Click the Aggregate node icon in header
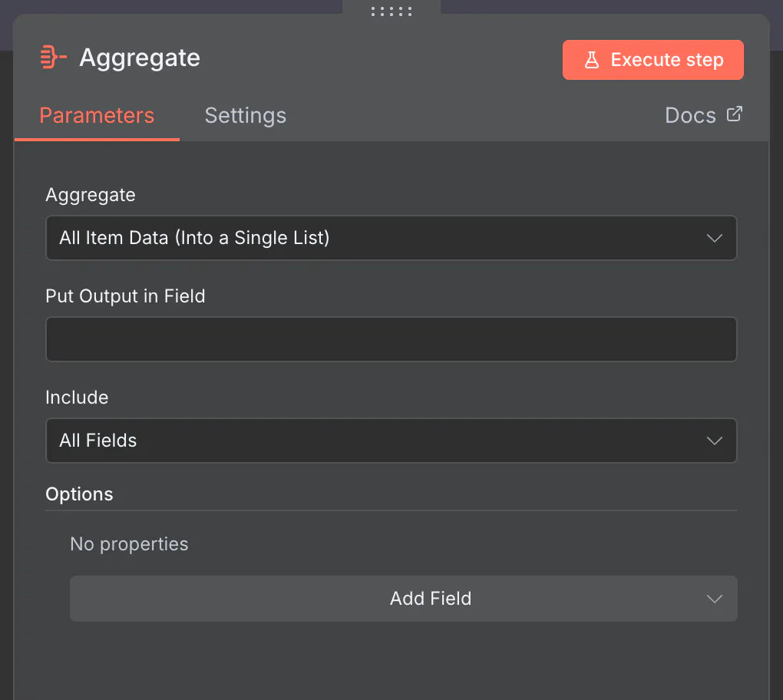 [53, 58]
